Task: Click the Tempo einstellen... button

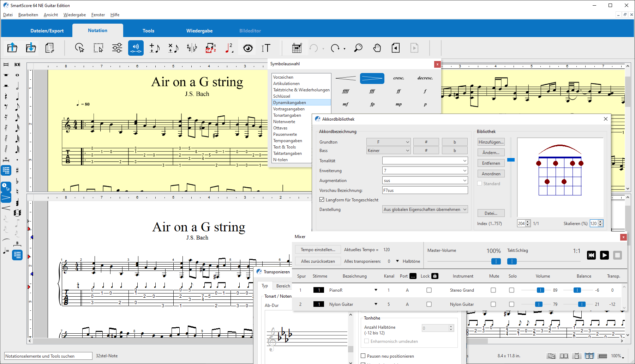Action: (318, 250)
